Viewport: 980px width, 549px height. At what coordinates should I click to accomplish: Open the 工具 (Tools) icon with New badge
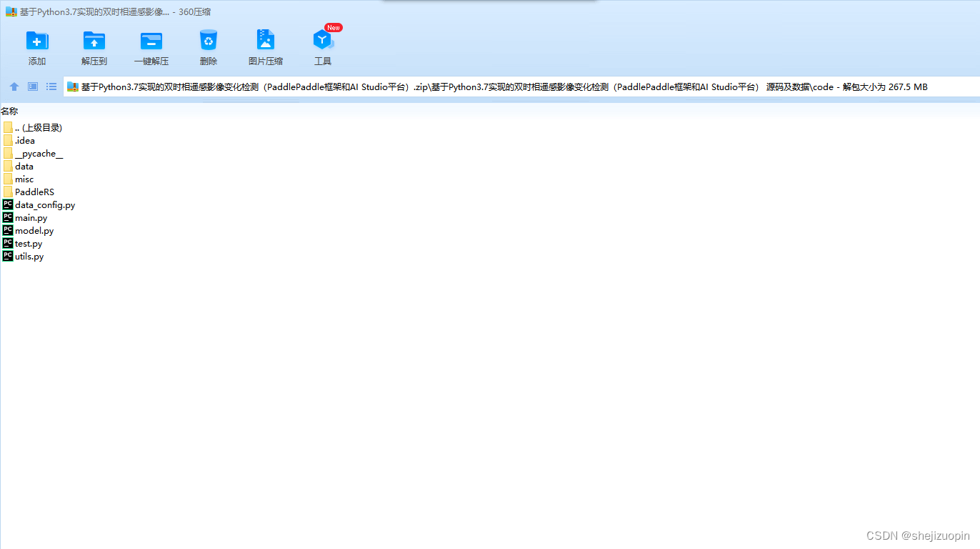point(323,39)
